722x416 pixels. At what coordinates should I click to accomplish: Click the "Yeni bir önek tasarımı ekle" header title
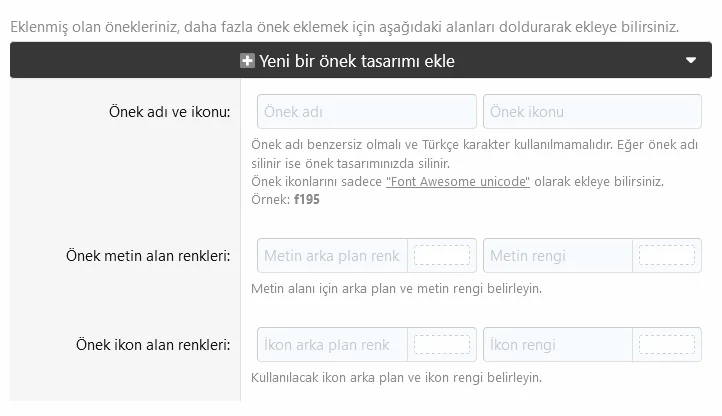pos(357,61)
